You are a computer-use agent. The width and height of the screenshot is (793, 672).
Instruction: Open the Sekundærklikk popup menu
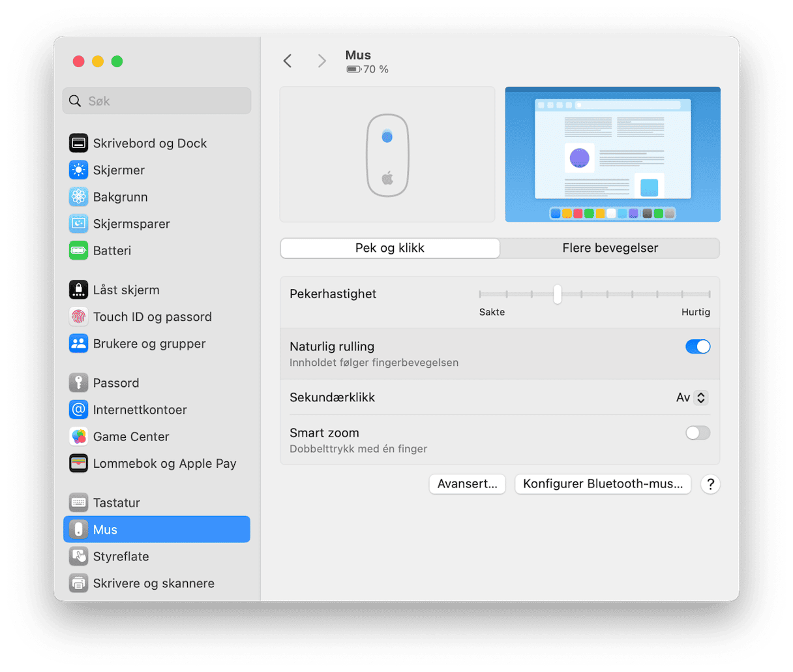693,397
